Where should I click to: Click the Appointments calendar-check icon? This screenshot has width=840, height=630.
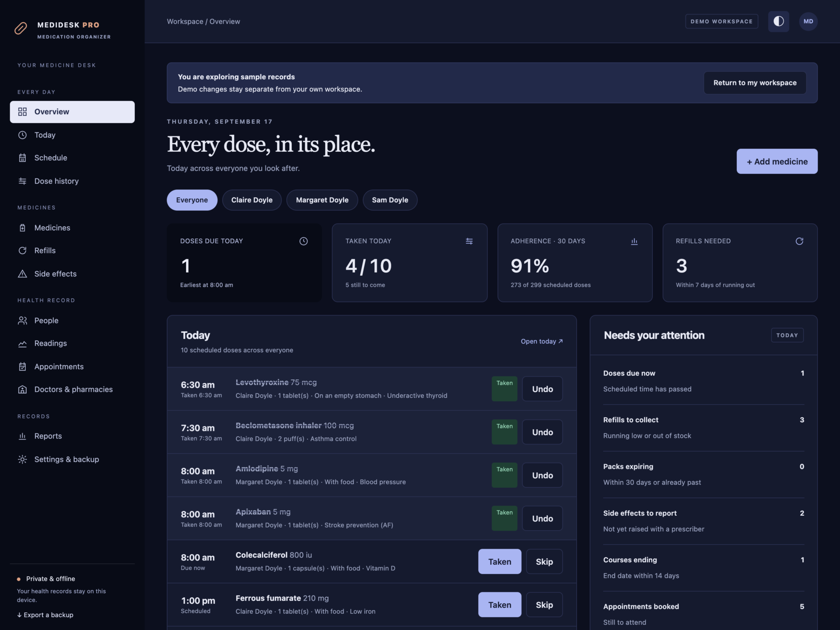(22, 367)
